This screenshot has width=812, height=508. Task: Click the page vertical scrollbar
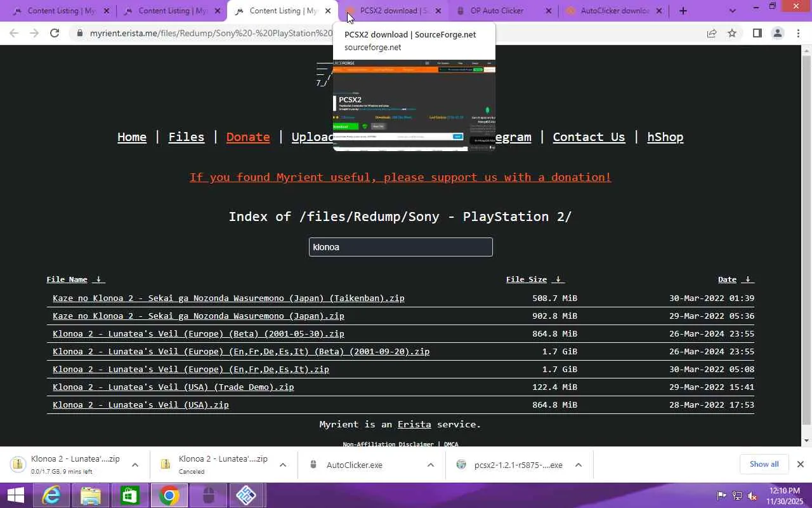tap(807, 241)
